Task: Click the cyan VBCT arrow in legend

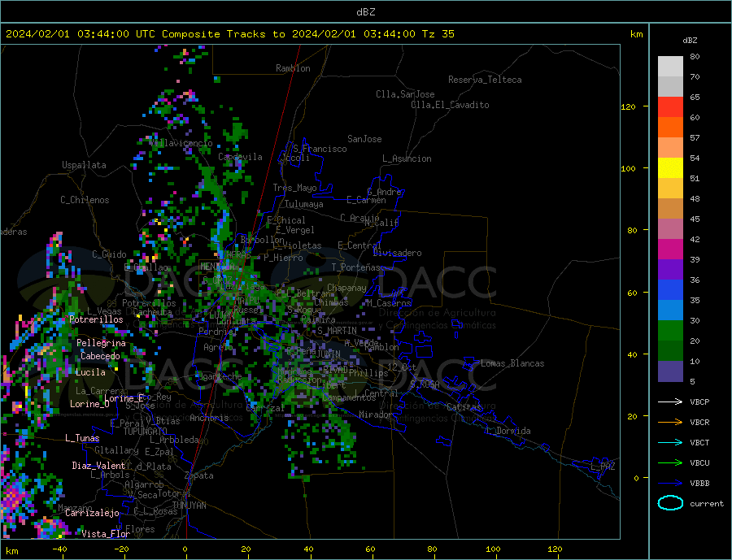Action: [x=670, y=442]
